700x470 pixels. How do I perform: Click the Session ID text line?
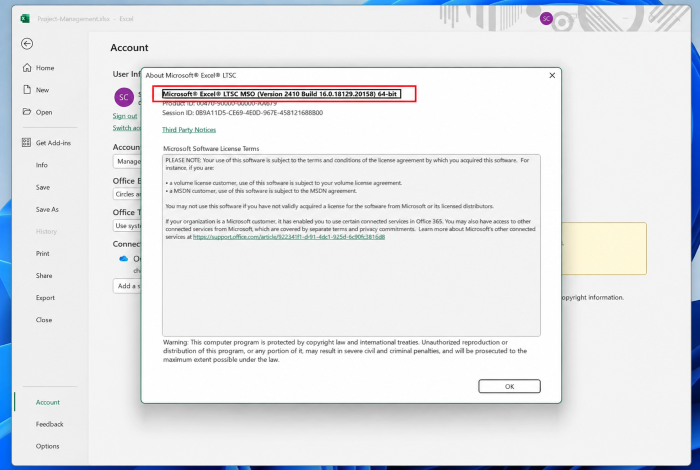[242, 112]
